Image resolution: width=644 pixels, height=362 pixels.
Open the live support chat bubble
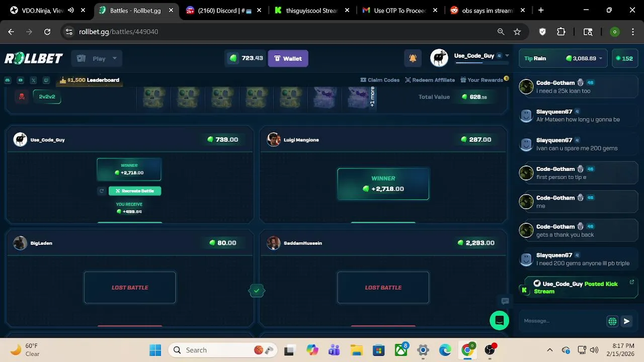(499, 320)
